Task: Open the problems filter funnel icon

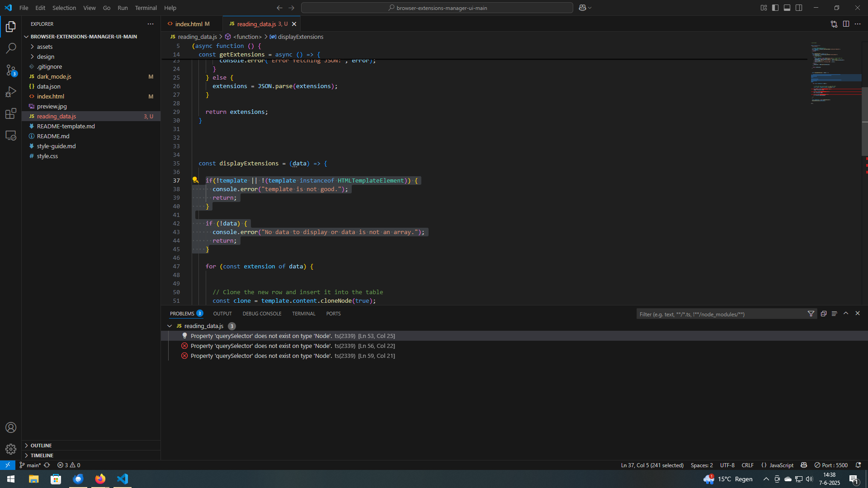Action: tap(811, 314)
